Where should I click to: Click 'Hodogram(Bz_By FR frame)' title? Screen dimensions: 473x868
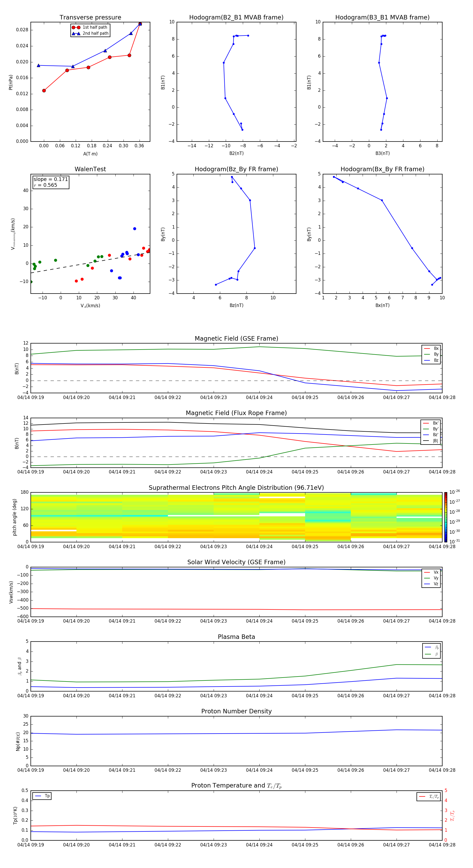point(236,169)
